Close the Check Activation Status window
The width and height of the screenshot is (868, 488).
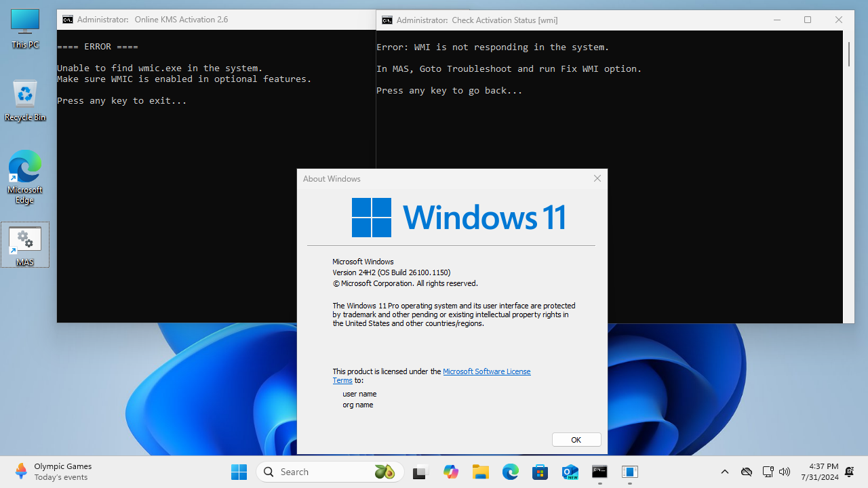[x=839, y=20]
